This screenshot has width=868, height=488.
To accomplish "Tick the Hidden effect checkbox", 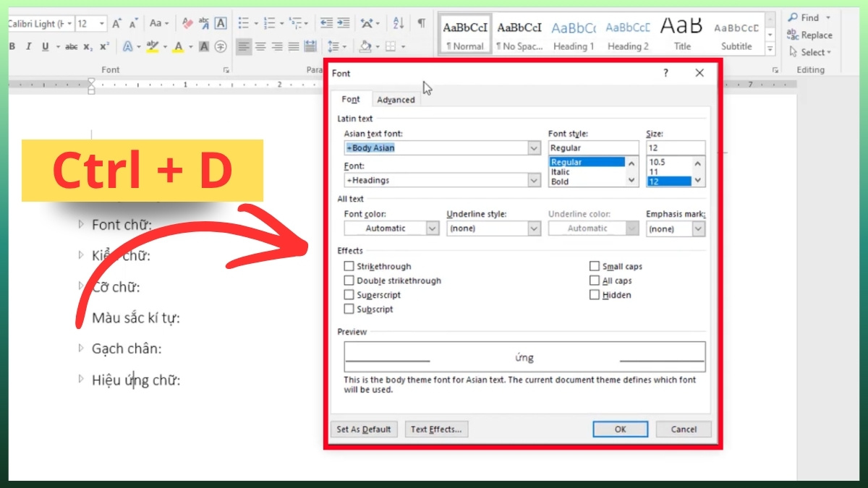I will click(595, 295).
